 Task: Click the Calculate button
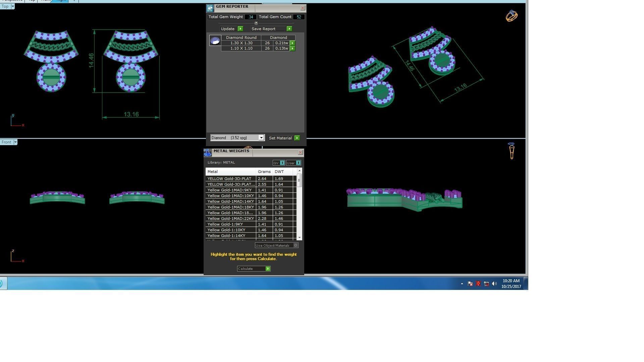(x=254, y=269)
